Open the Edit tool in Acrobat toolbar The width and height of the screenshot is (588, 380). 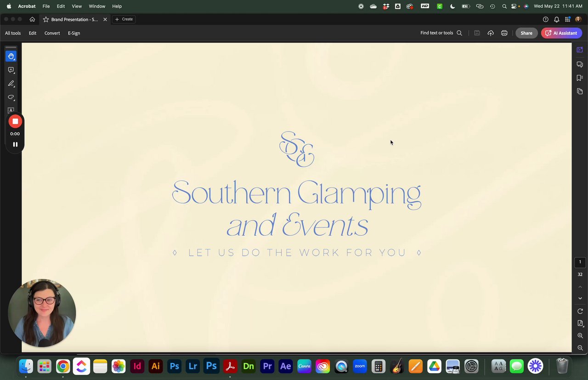[x=33, y=33]
